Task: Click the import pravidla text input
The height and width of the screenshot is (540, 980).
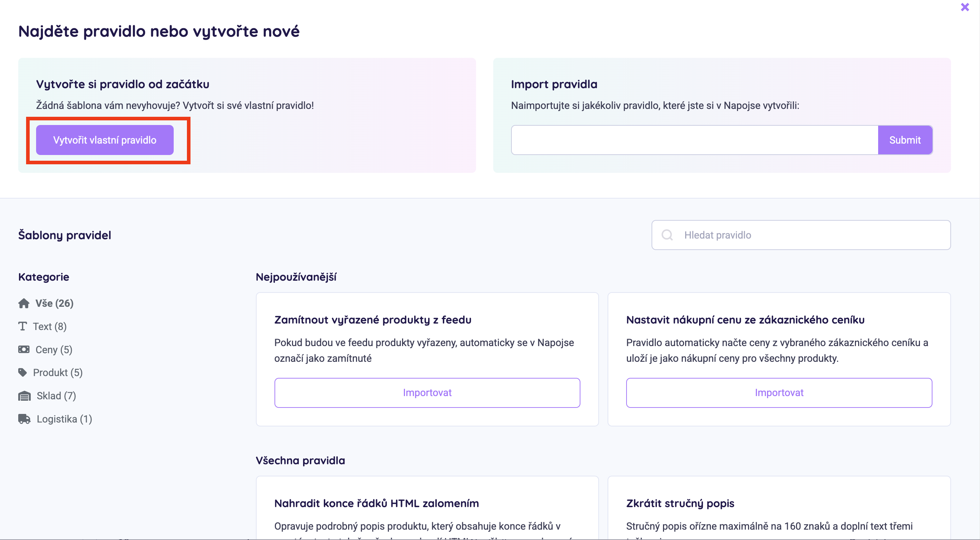Action: tap(694, 140)
